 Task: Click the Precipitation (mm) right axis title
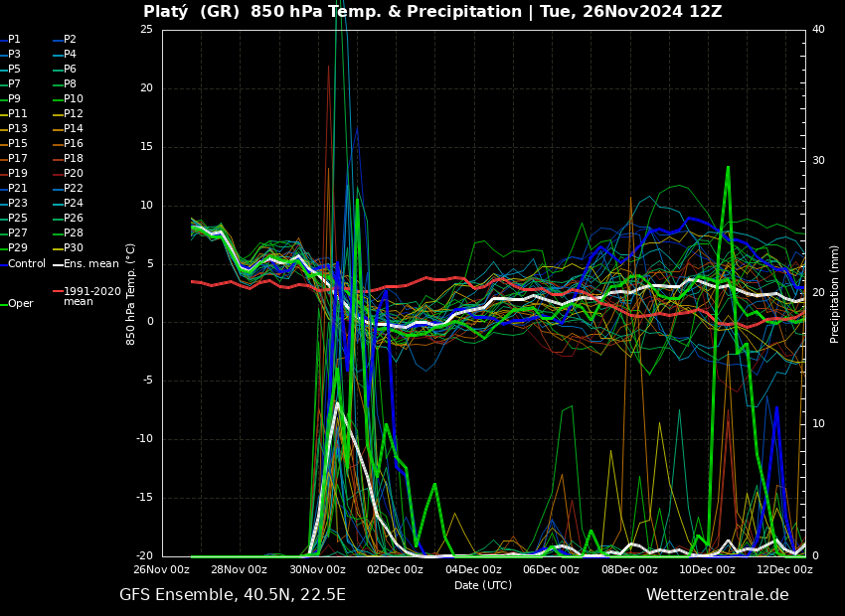click(835, 293)
